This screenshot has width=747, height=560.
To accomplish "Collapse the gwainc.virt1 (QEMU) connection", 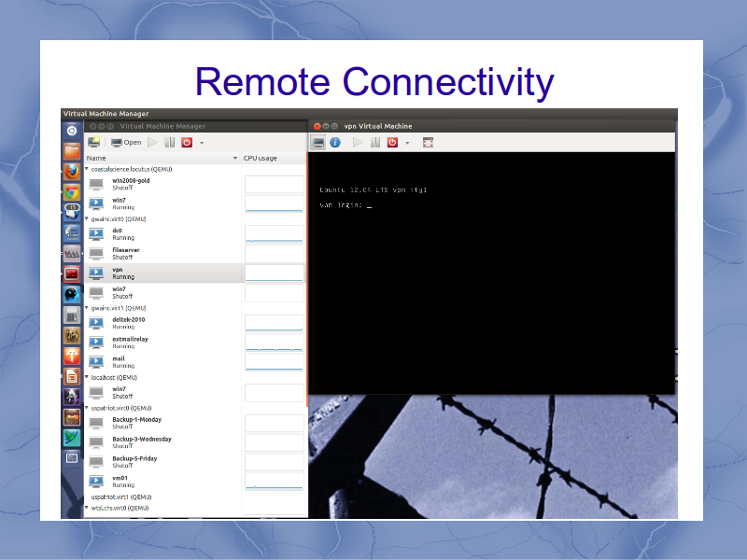I will [87, 308].
